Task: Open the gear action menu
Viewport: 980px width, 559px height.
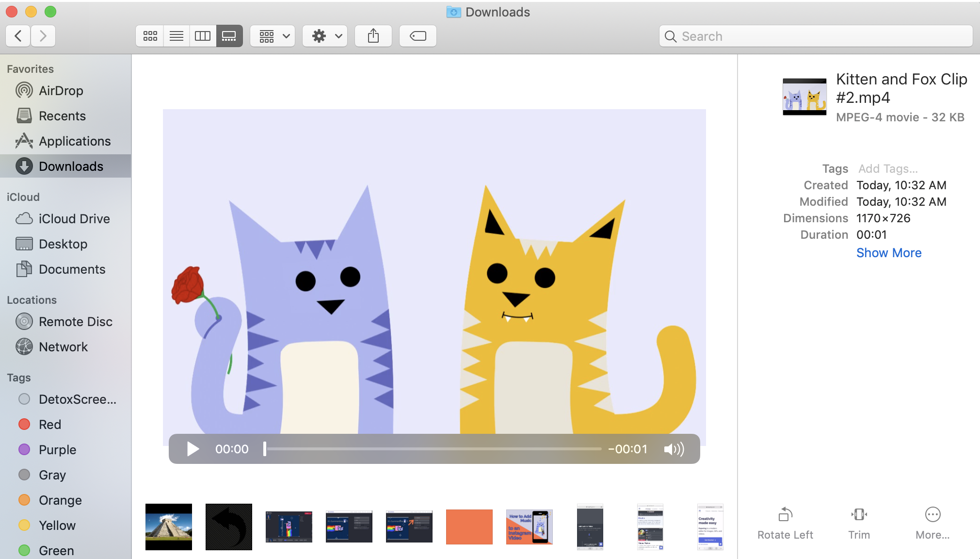Action: 325,36
